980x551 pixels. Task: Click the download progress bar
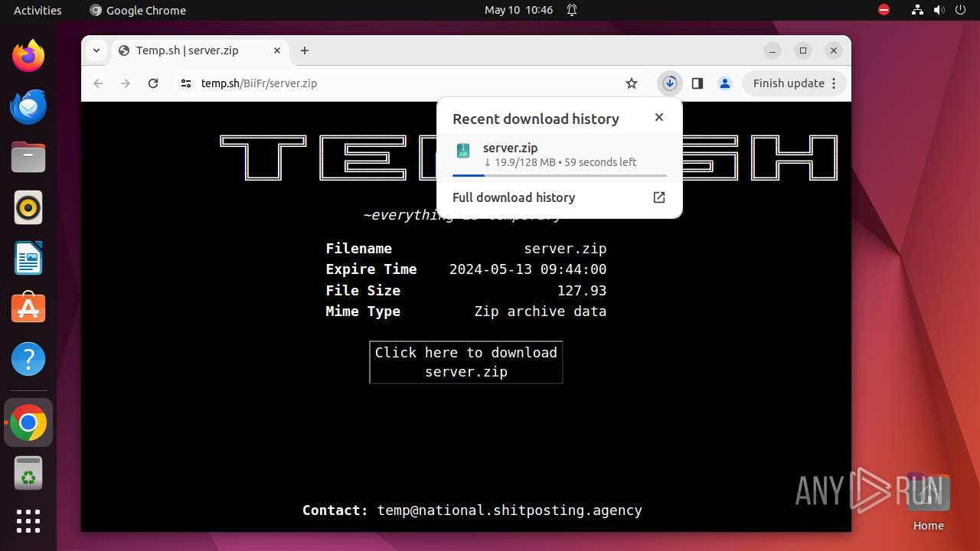pos(559,175)
